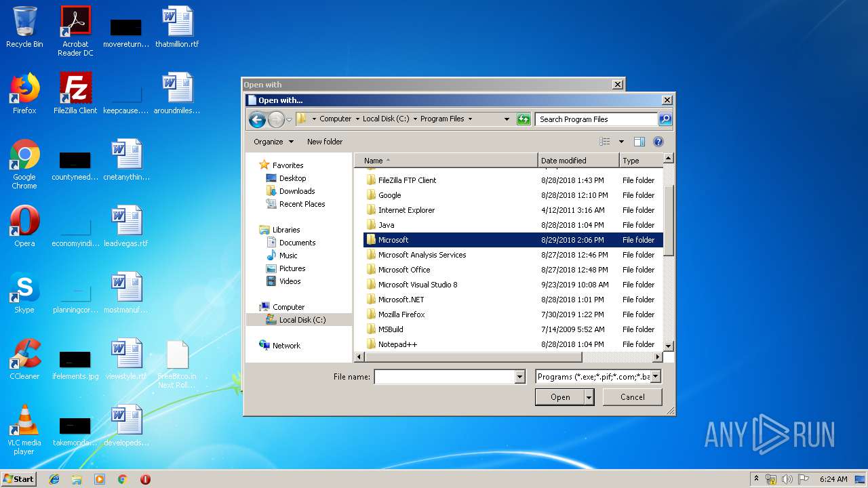The height and width of the screenshot is (488, 868).
Task: Click the horizontal scrollbar right arrow
Action: pos(657,357)
